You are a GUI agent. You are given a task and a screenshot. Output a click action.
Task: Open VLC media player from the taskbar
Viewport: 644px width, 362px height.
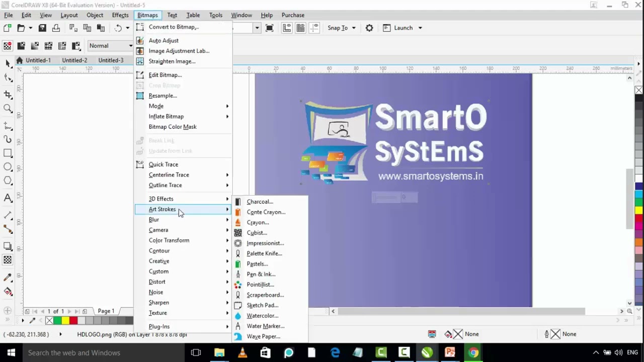[x=243, y=352]
